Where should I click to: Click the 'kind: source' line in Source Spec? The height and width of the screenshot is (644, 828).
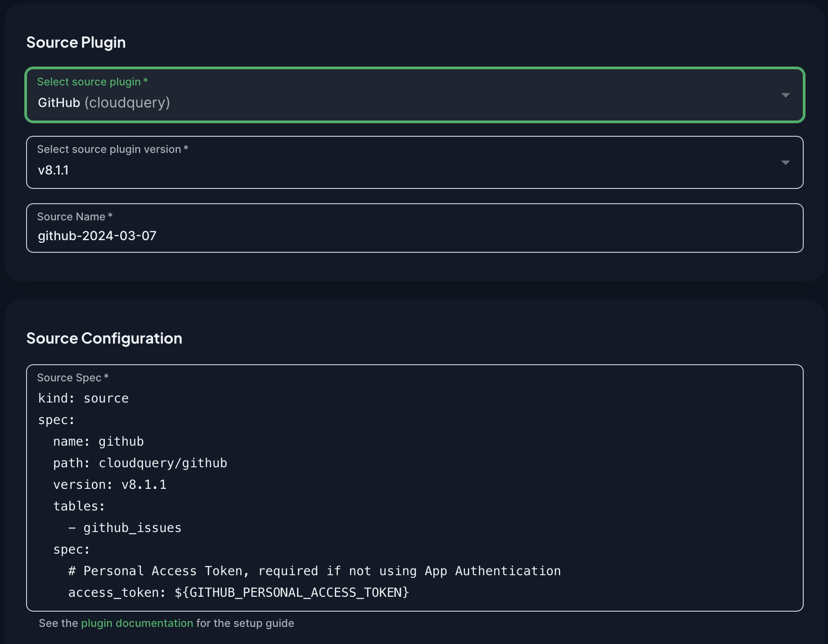(x=83, y=398)
